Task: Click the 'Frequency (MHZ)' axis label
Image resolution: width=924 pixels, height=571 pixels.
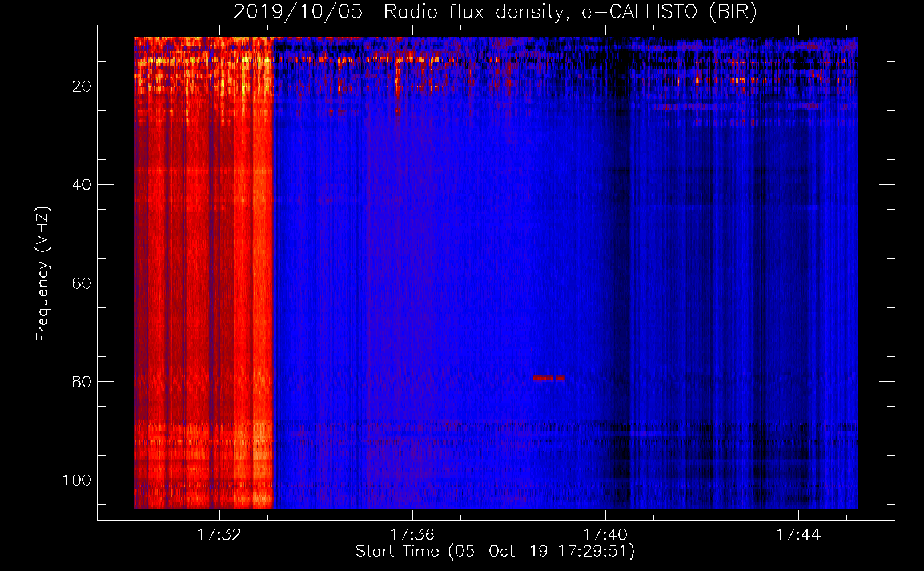Action: (43, 274)
